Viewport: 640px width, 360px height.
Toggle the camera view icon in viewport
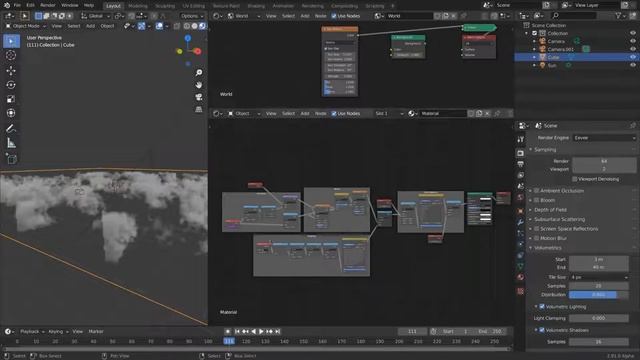(x=199, y=97)
